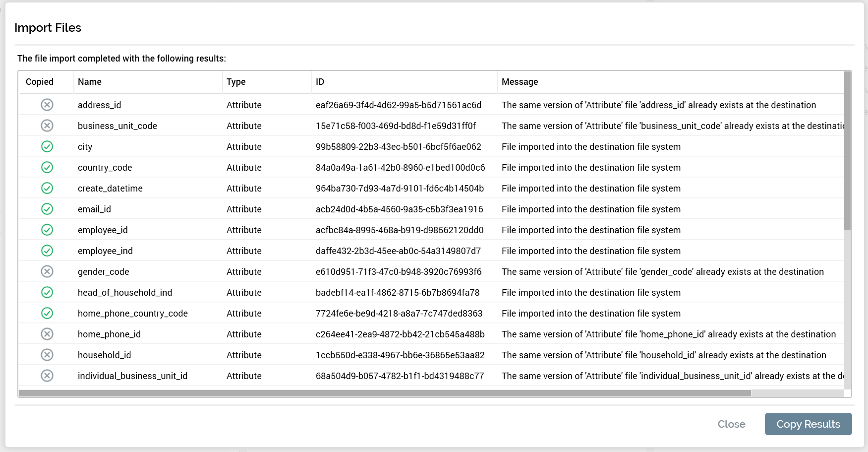The image size is (868, 452).
Task: Click the X icon for business_unit_code
Action: click(x=47, y=126)
